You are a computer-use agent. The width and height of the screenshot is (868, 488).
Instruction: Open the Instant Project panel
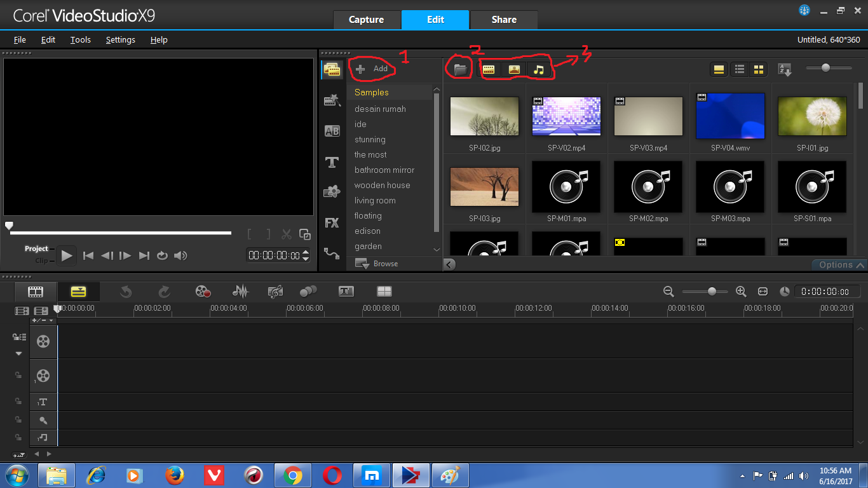pyautogui.click(x=332, y=100)
